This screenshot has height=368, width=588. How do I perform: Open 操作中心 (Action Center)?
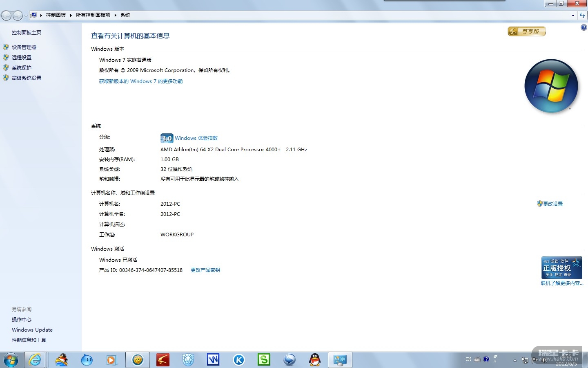(22, 320)
